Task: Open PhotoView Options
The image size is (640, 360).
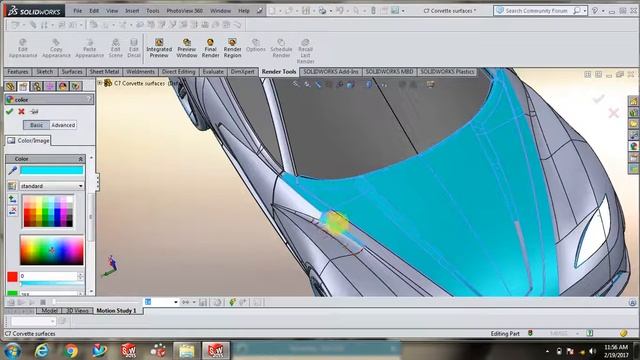Action: coord(256,45)
